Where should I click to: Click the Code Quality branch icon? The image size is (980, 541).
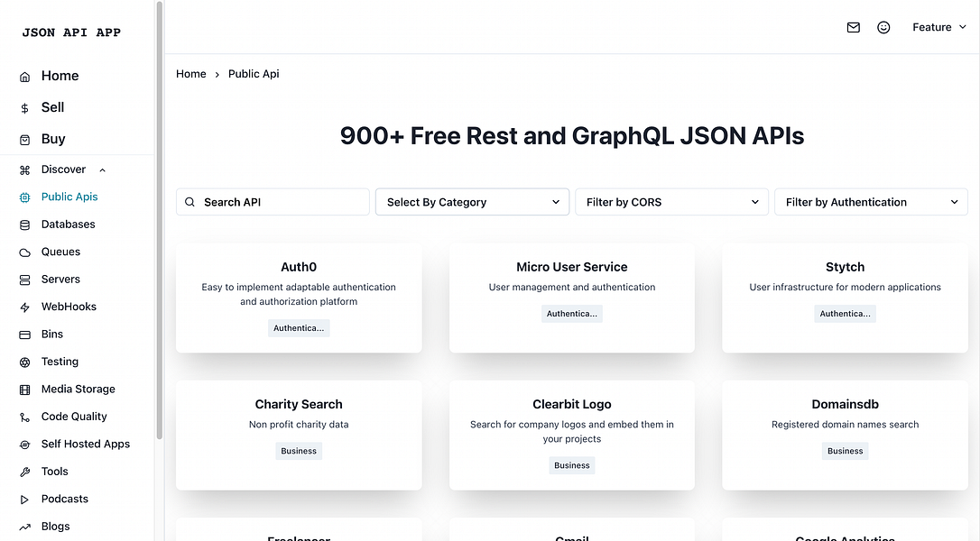click(25, 417)
